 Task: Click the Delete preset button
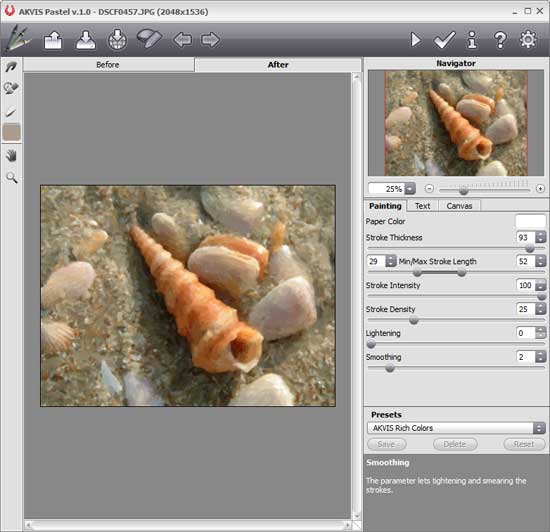click(x=455, y=444)
